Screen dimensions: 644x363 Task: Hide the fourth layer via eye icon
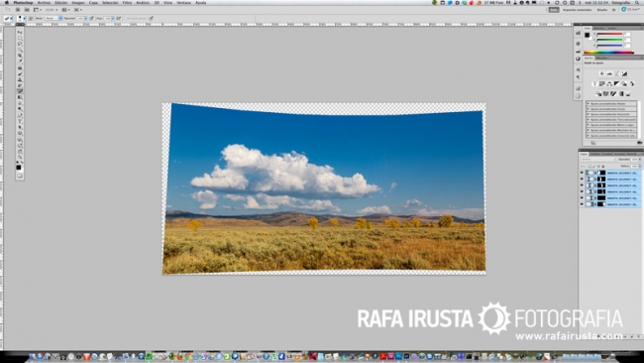click(582, 191)
